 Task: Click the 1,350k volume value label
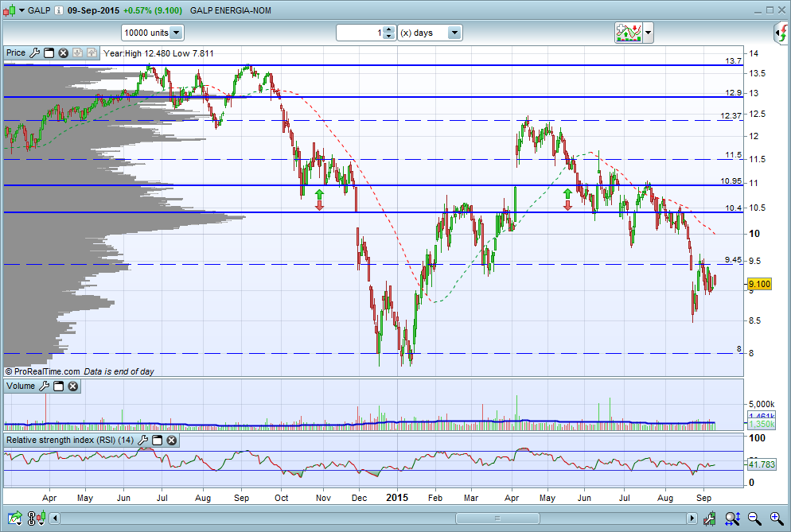click(762, 425)
